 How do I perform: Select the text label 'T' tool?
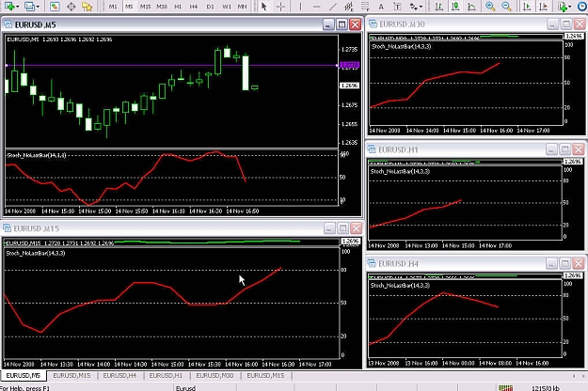point(397,7)
